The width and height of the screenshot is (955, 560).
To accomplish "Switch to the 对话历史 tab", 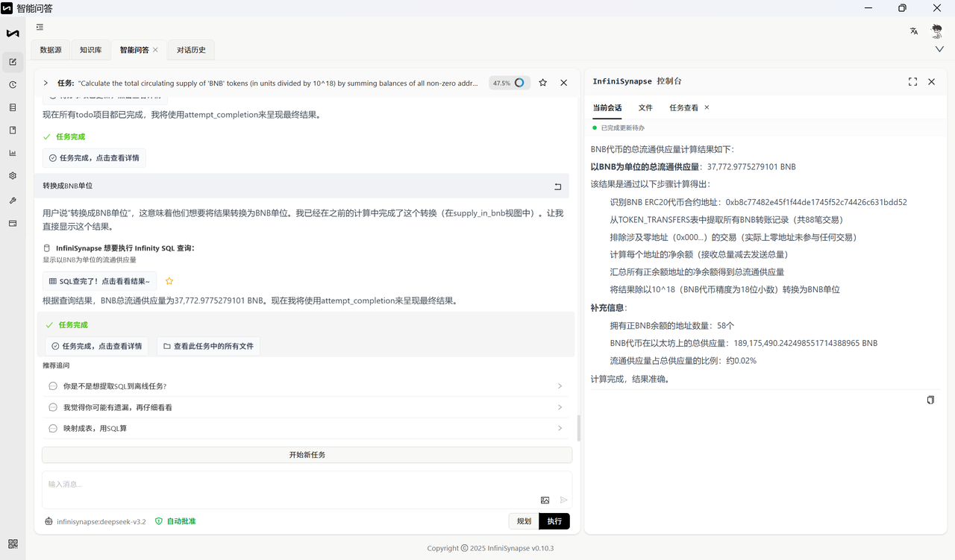I will [191, 50].
